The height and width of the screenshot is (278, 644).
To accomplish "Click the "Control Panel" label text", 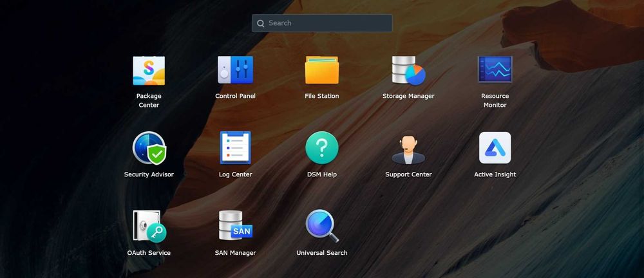I will (235, 96).
